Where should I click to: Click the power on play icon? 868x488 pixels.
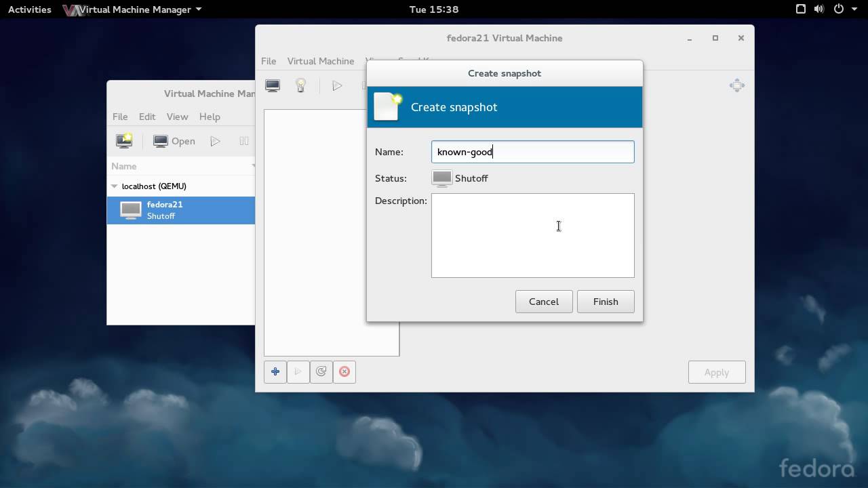click(x=337, y=85)
